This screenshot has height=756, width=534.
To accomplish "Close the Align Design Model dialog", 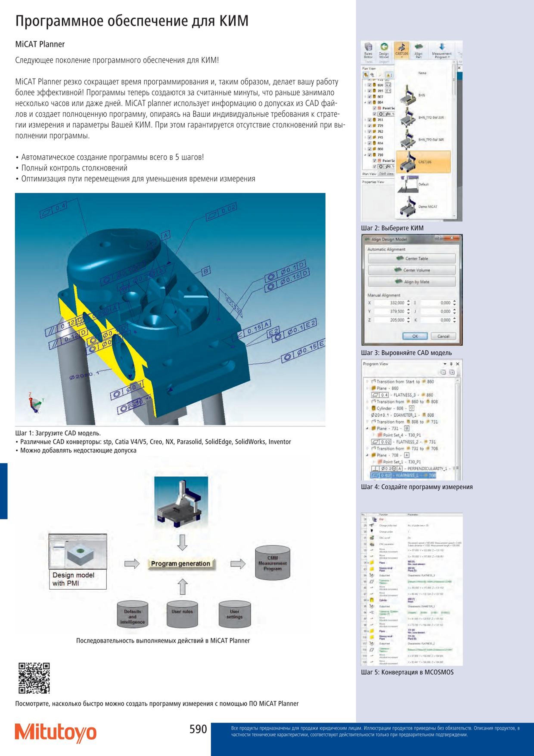I will (452, 238).
